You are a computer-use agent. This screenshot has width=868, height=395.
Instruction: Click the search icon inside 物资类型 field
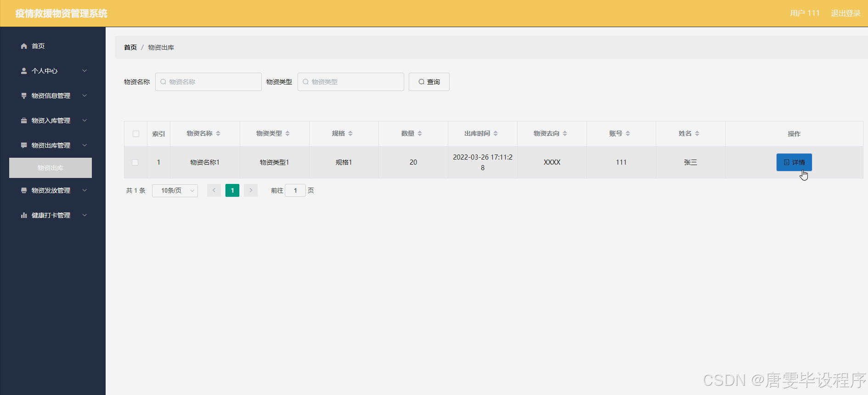(x=305, y=82)
